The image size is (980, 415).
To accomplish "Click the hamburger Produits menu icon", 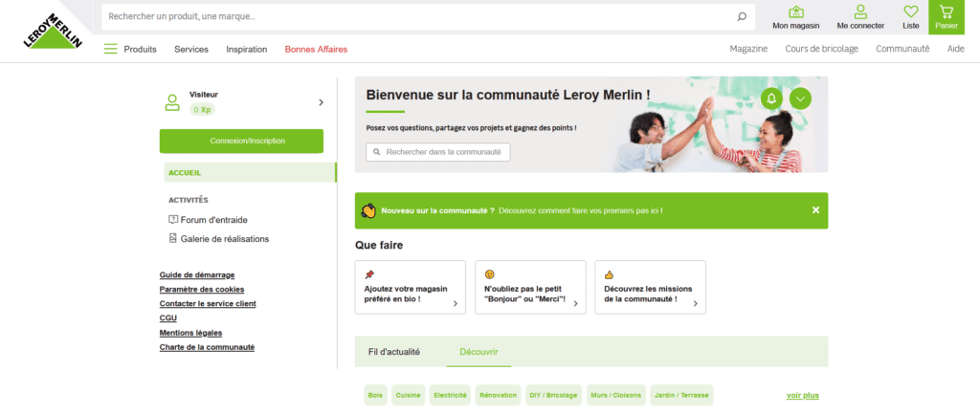I will [x=111, y=50].
